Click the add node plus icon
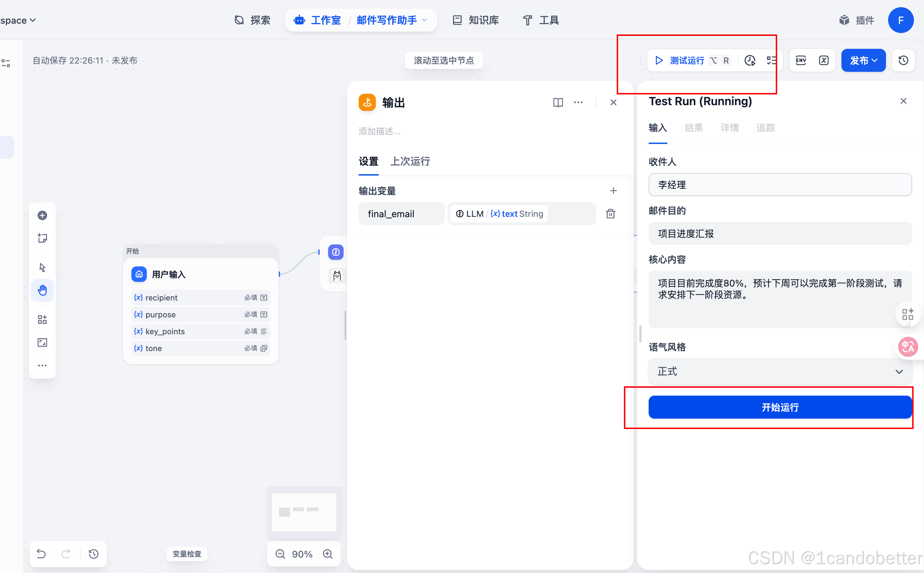The image size is (924, 573). click(x=42, y=215)
